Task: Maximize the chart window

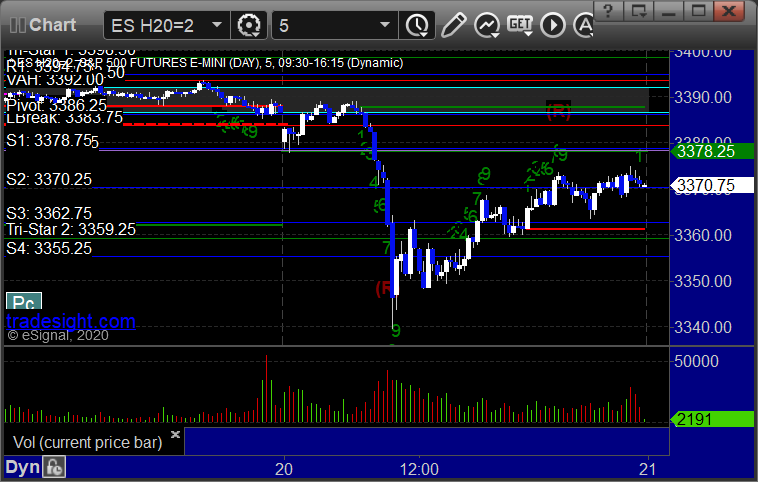Action: (699, 11)
